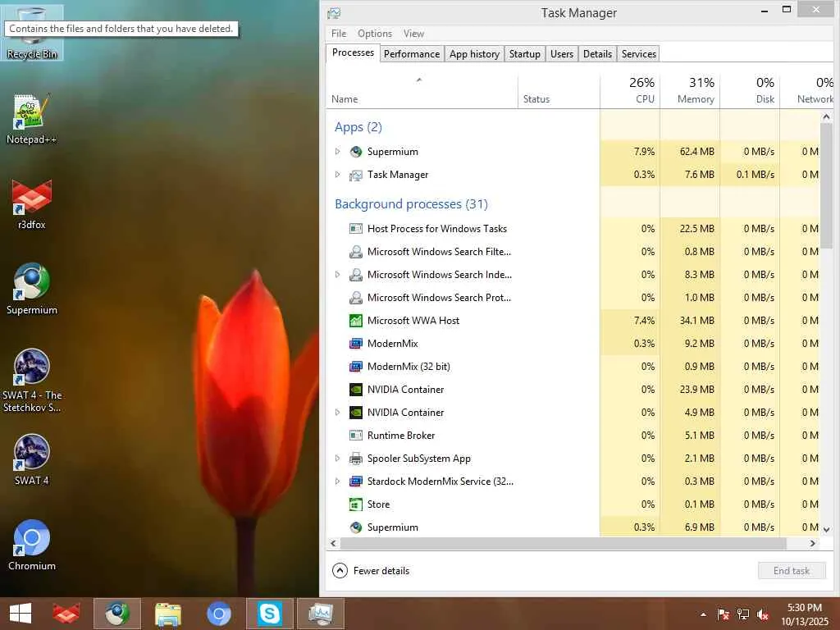This screenshot has height=630, width=840.
Task: Click the Microsoft WWA Host process icon
Action: [356, 321]
